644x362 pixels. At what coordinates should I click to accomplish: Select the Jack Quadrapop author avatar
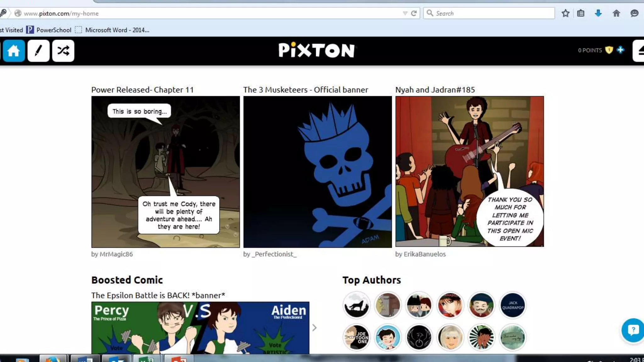pos(513,305)
